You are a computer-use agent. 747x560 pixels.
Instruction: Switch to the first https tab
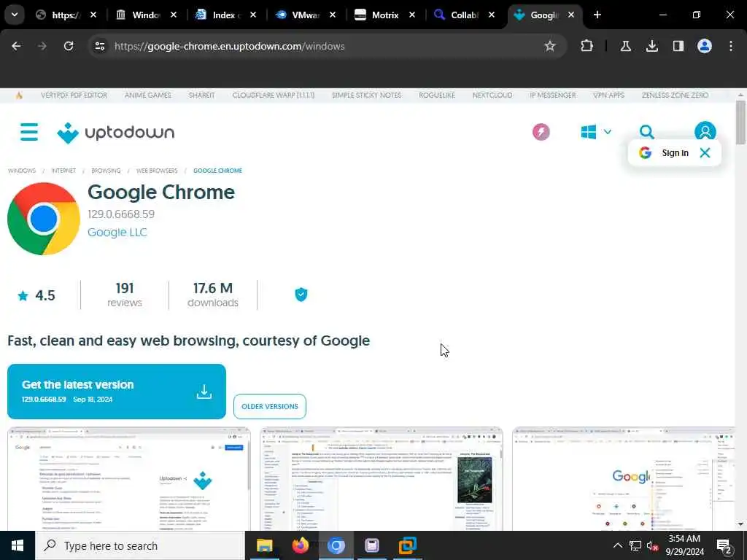click(x=66, y=15)
